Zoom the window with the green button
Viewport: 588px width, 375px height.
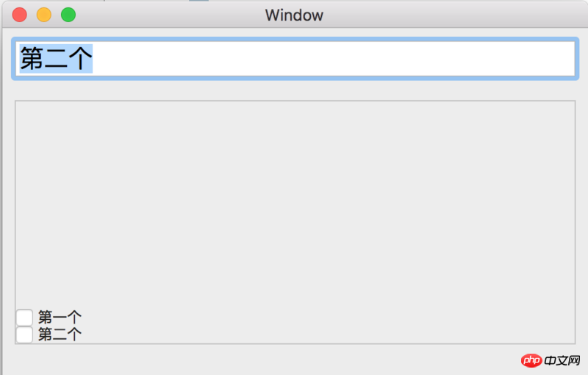(68, 15)
